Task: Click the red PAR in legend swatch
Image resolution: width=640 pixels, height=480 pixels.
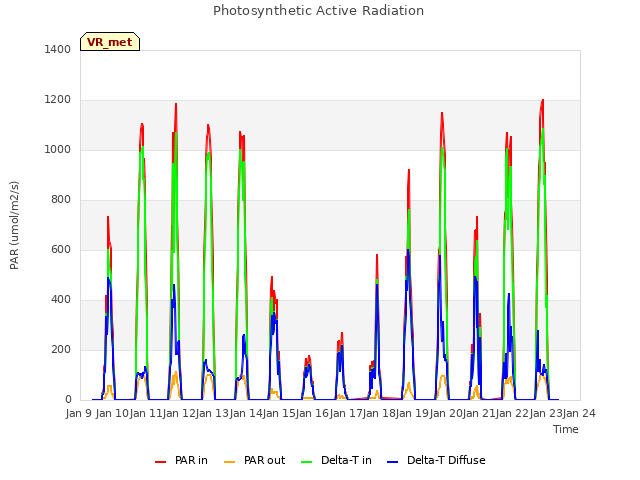Action: 160,462
